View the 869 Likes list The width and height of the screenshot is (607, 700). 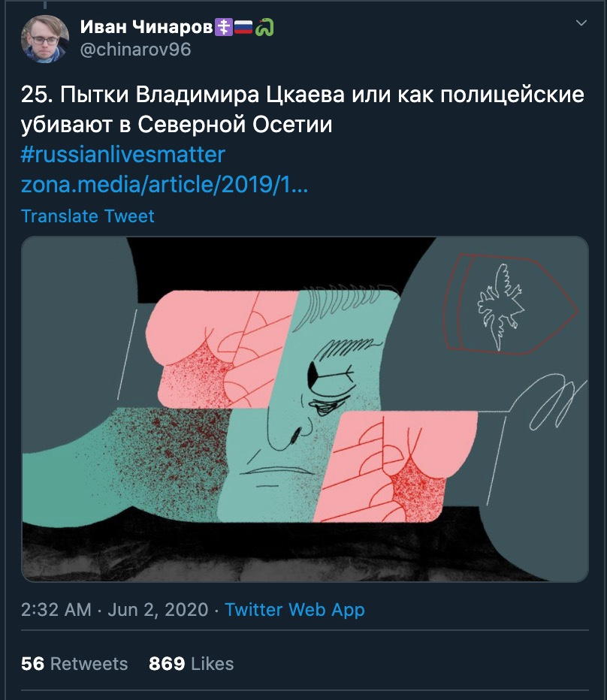(191, 664)
